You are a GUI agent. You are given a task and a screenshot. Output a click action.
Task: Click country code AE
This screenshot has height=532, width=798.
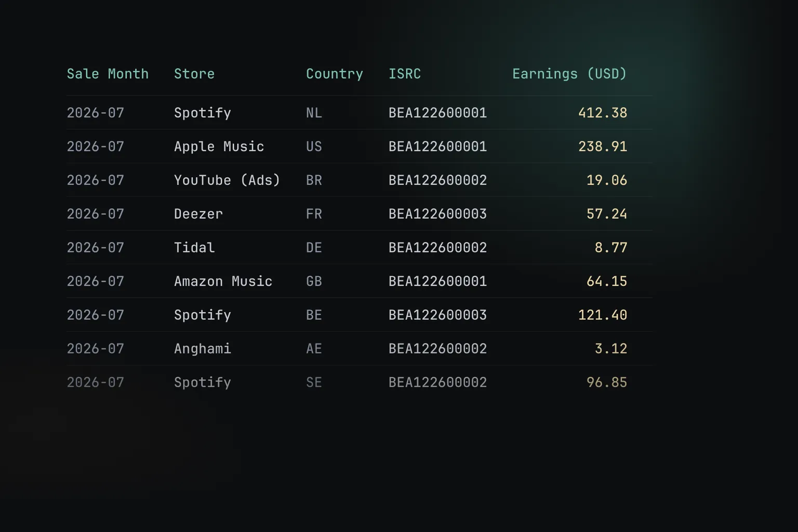coord(314,349)
